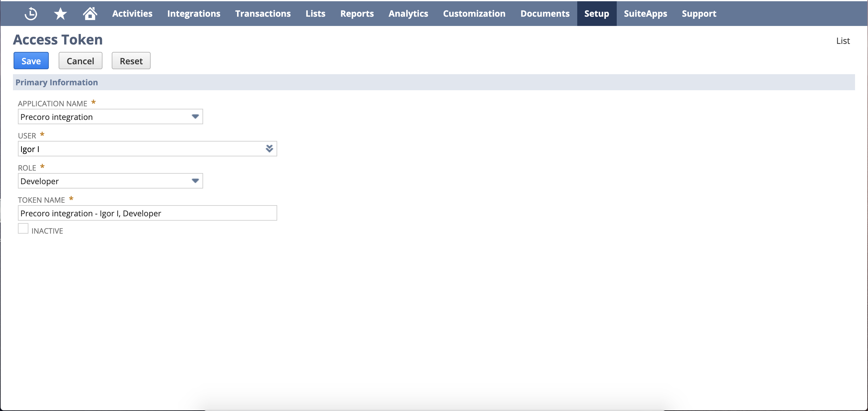Open the Transactions menu

pos(263,14)
